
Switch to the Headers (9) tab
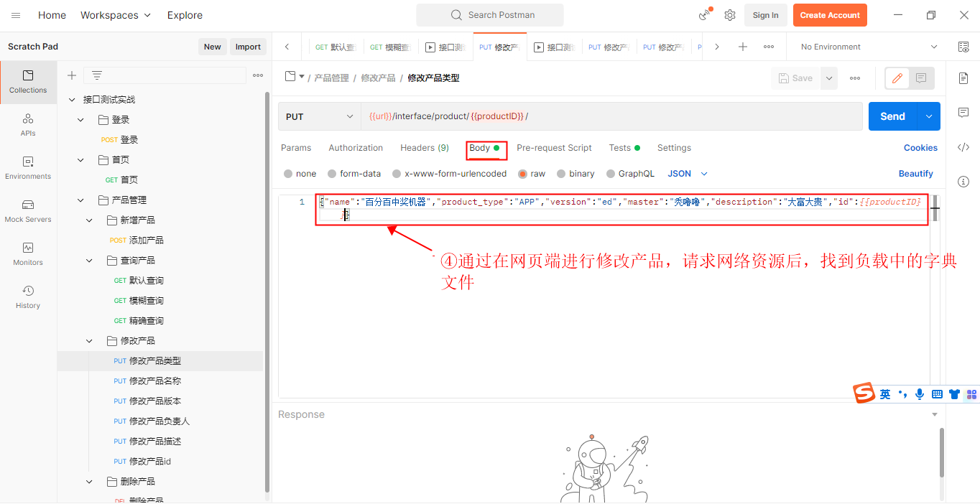point(425,148)
